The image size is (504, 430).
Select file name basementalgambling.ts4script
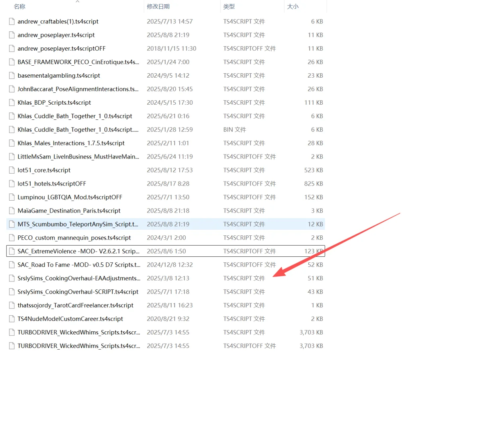[x=59, y=76]
